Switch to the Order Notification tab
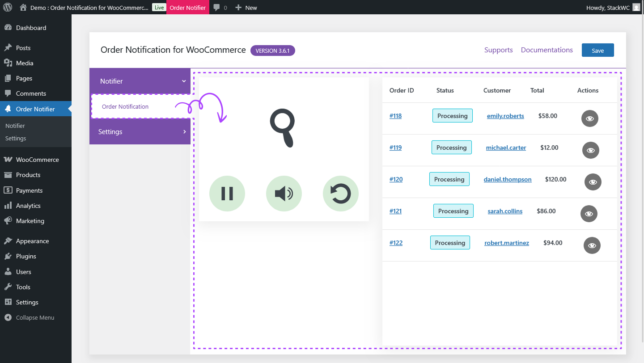 [125, 106]
